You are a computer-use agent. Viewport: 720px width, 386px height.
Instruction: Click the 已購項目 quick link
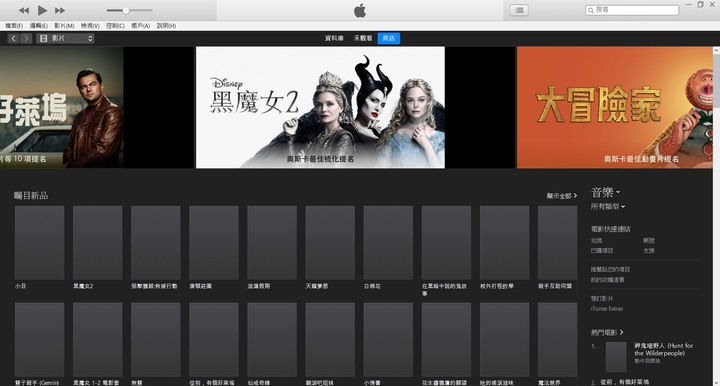point(602,251)
